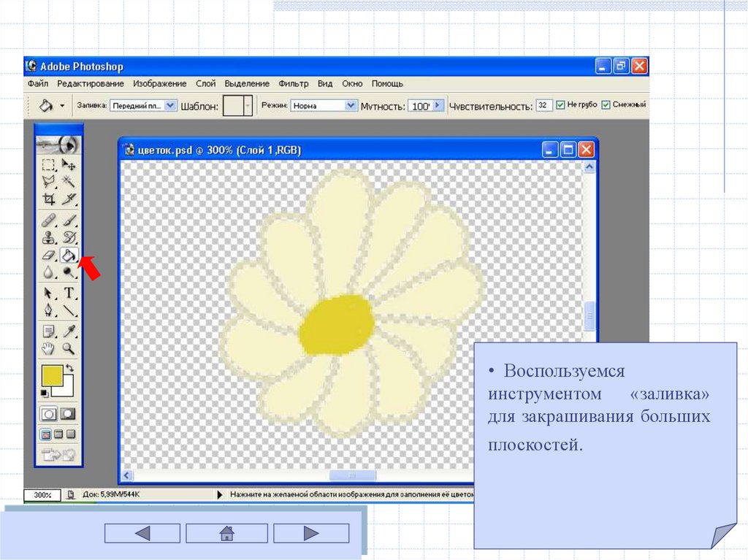748x560 pixels.
Task: Enable Quick Mask mode button
Action: click(68, 413)
